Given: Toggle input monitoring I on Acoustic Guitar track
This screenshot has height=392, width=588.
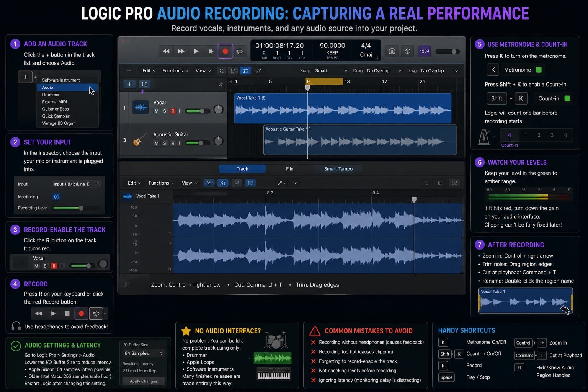Looking at the screenshot, I should click(x=180, y=143).
